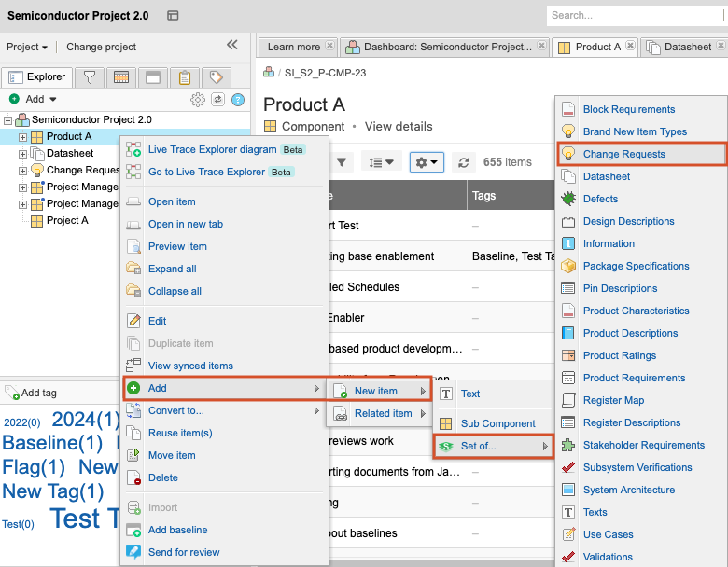Screen dimensions: 728x567
Task: Open the filter tab in explorer panel
Action: tap(90, 77)
